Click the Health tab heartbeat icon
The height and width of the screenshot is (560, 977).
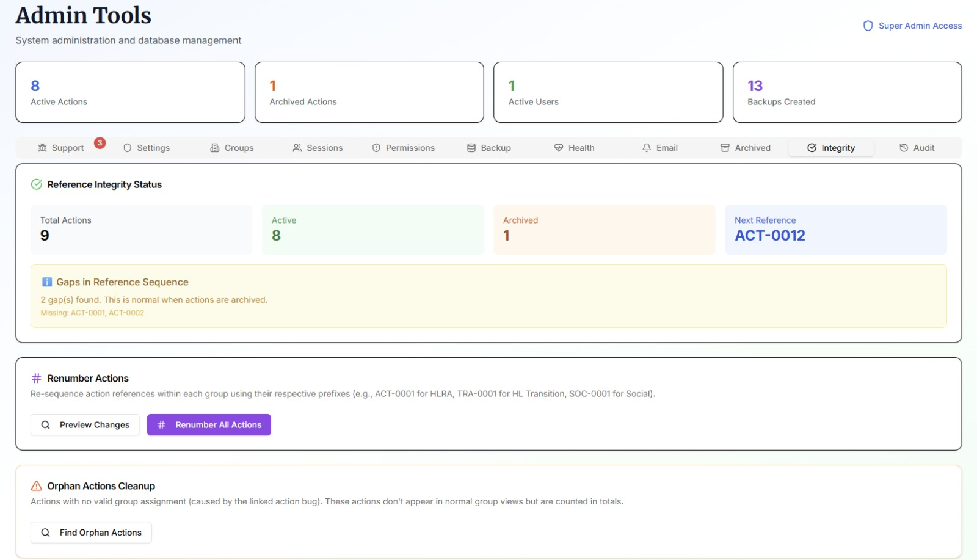tap(559, 148)
